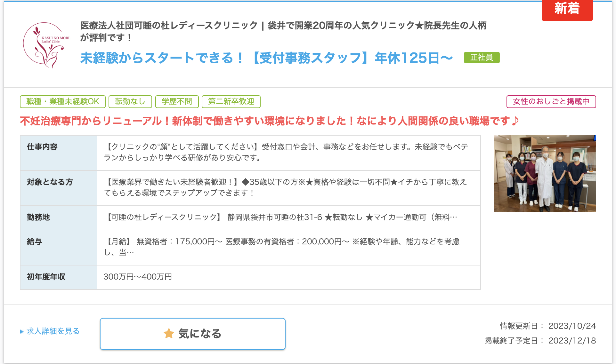Screen dimensions: 616x364
Task: Click the 気になる favorite button
Action: click(x=192, y=334)
